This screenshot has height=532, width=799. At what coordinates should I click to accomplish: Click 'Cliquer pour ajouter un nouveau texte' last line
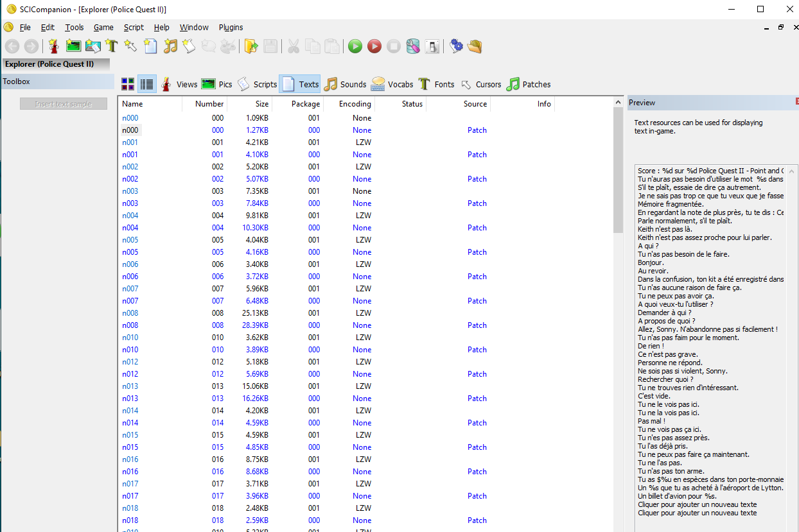[x=697, y=513]
